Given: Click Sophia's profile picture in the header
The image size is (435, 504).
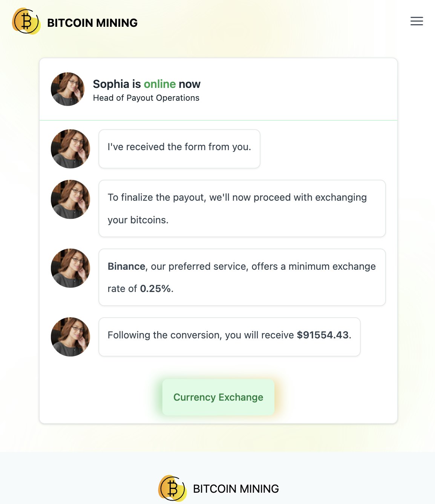Looking at the screenshot, I should 67,89.
